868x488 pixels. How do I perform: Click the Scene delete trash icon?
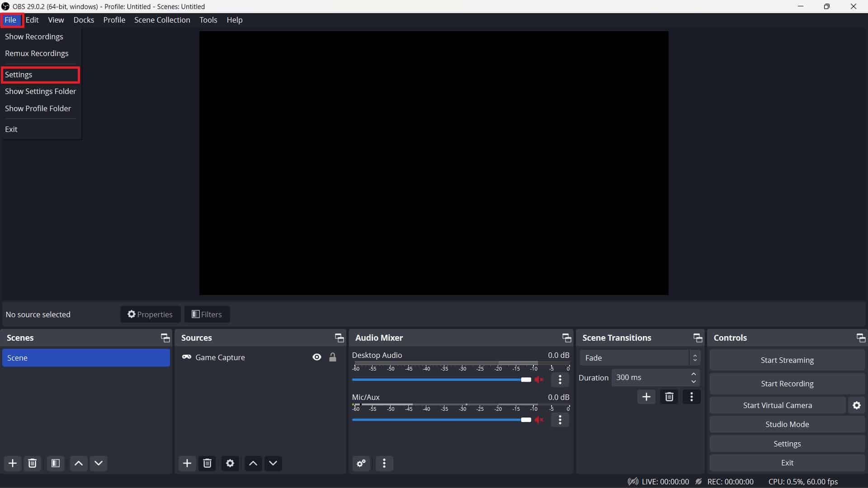point(32,463)
